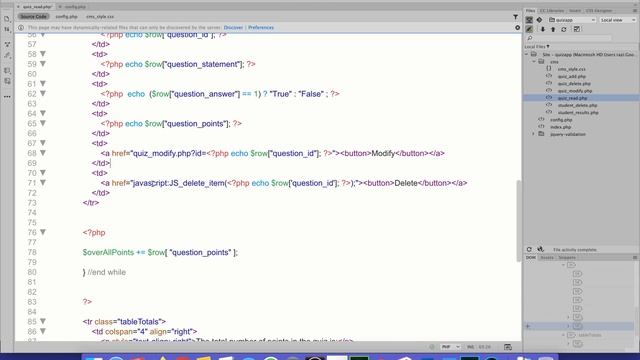
Task: Click the apply comment icon in left toolbar
Action: pyautogui.click(x=7, y=71)
